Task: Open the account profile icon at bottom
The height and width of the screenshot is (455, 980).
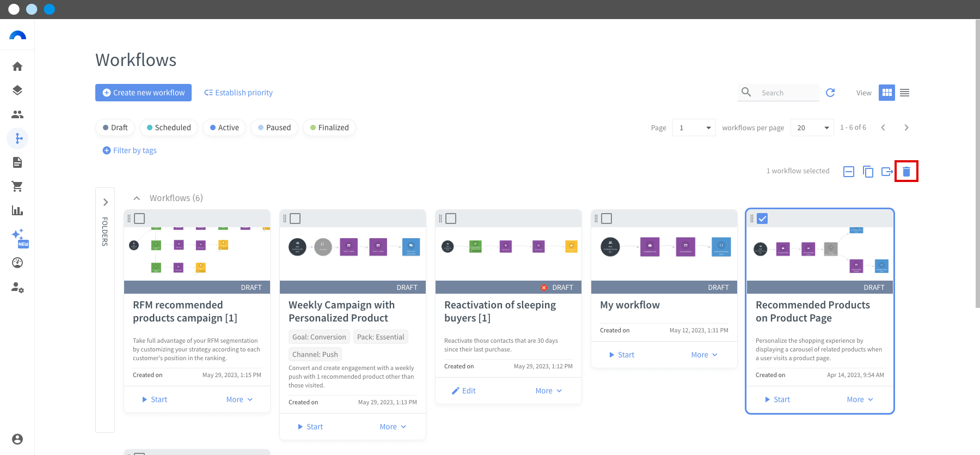Action: 17,439
